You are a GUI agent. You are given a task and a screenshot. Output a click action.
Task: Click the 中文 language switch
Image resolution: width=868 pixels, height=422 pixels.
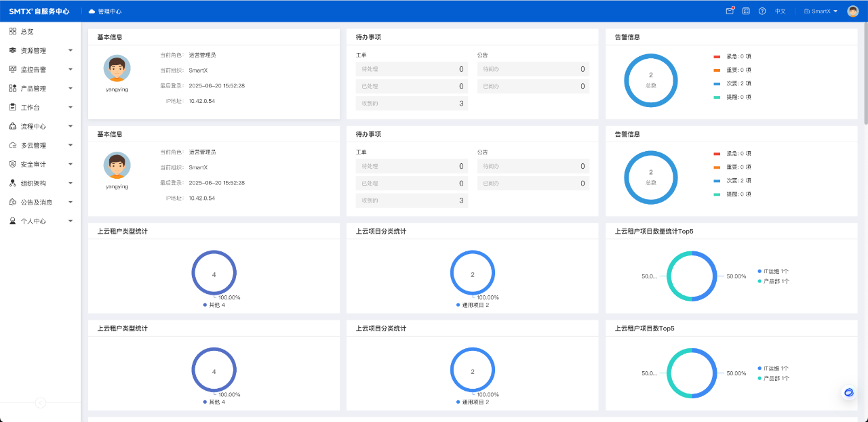(781, 11)
